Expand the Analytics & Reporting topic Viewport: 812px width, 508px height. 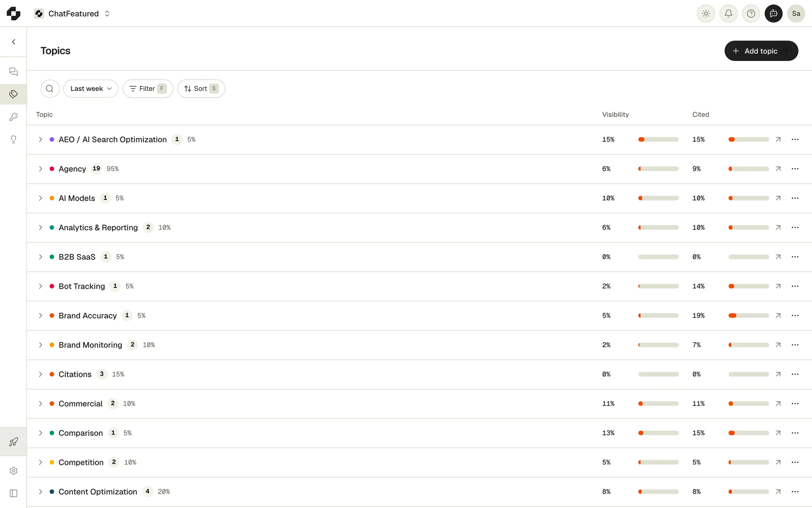40,228
